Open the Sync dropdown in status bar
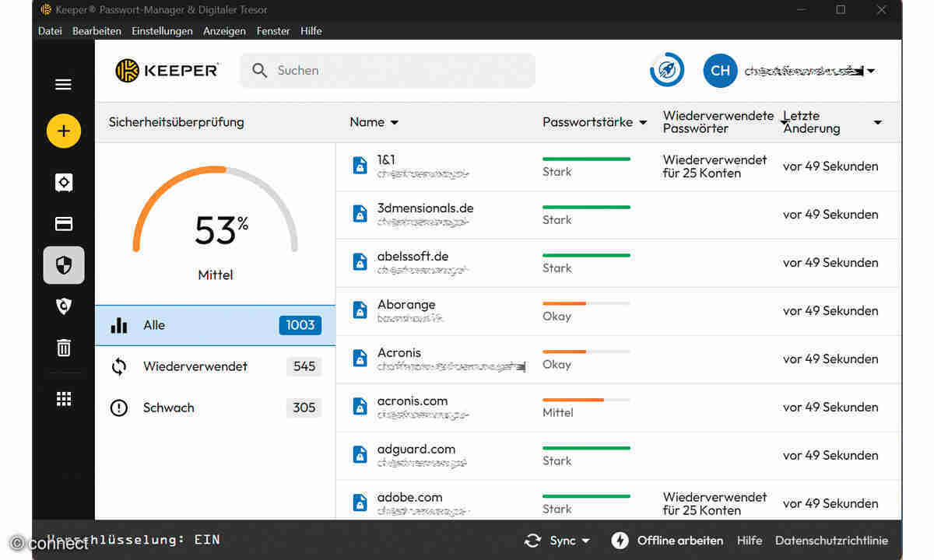The width and height of the screenshot is (934, 560). coord(557,541)
